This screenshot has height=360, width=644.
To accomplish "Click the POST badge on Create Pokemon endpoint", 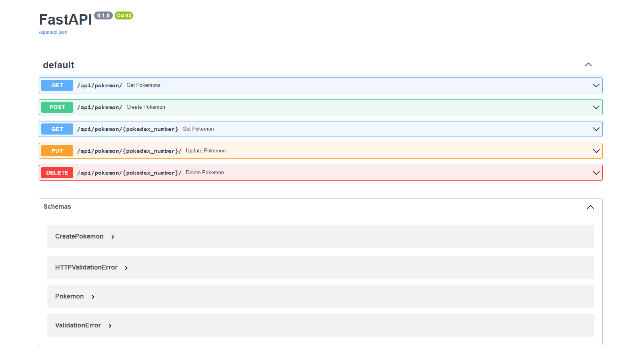I will (x=57, y=107).
